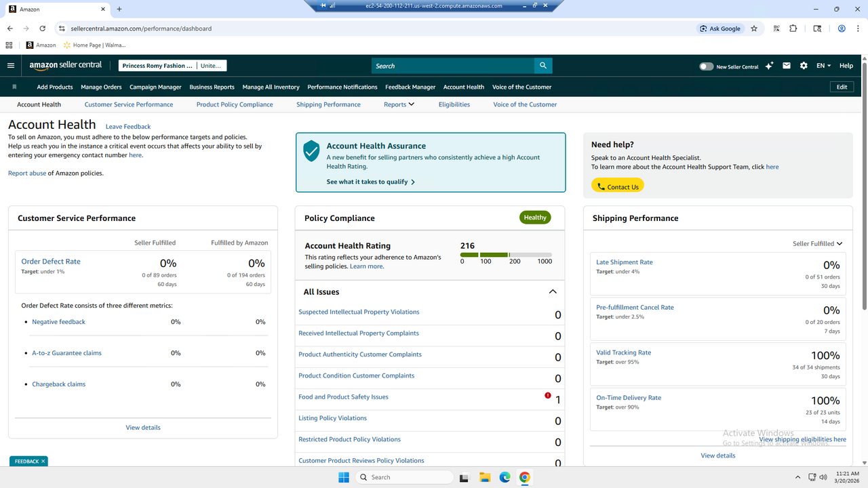
Task: Click the Ask Google button in address bar
Action: click(x=720, y=28)
